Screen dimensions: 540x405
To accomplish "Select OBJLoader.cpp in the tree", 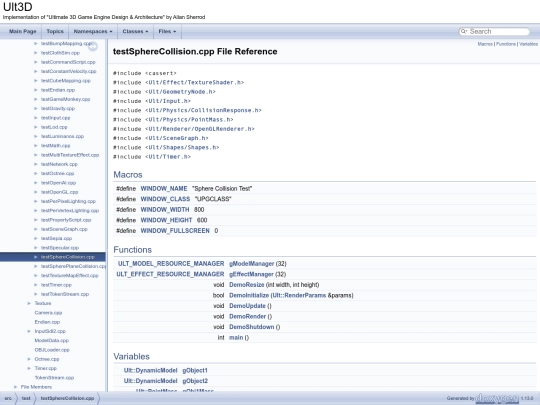I will [x=52, y=350].
